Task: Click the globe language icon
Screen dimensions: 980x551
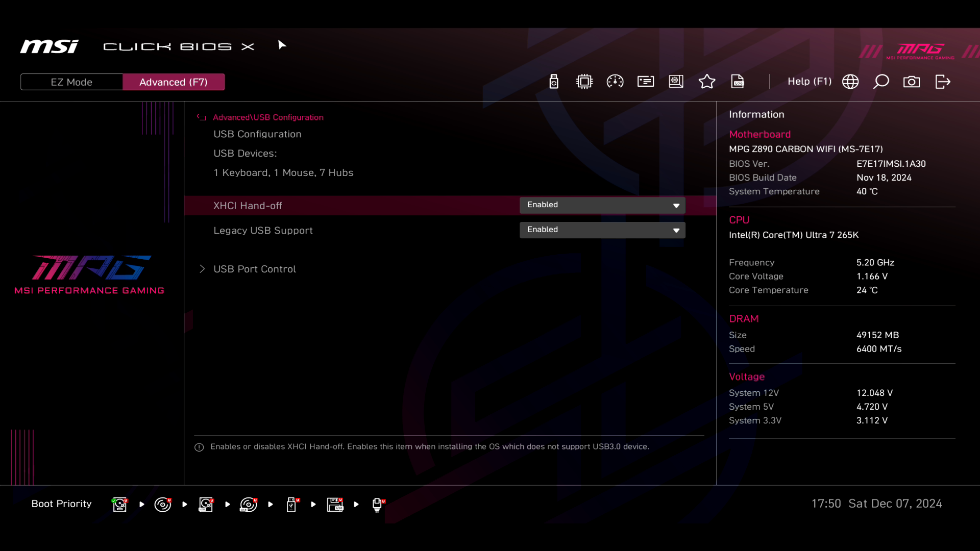Action: coord(850,82)
